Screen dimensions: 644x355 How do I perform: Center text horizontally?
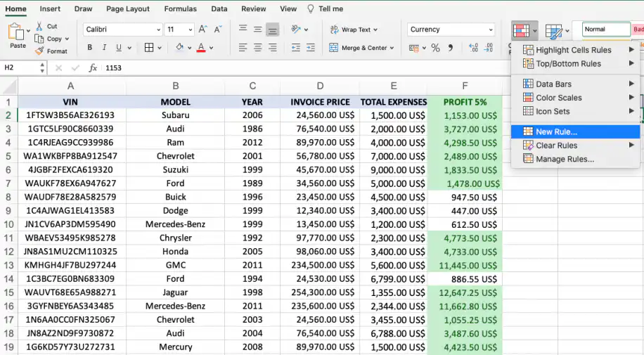pos(257,48)
